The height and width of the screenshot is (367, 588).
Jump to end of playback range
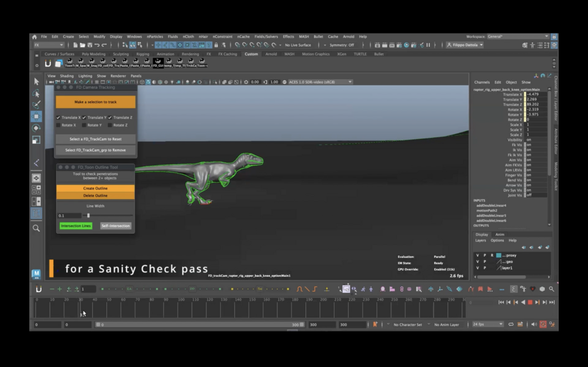(x=552, y=302)
